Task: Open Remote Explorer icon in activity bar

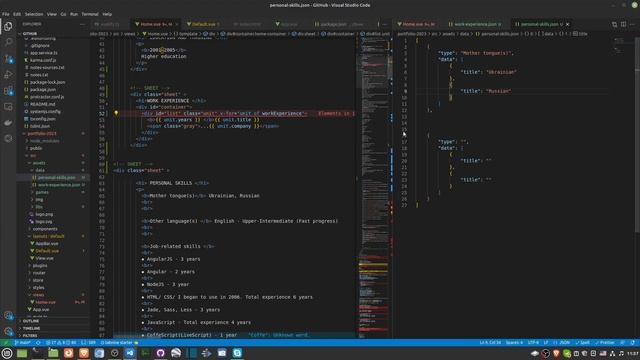Action: [8, 107]
